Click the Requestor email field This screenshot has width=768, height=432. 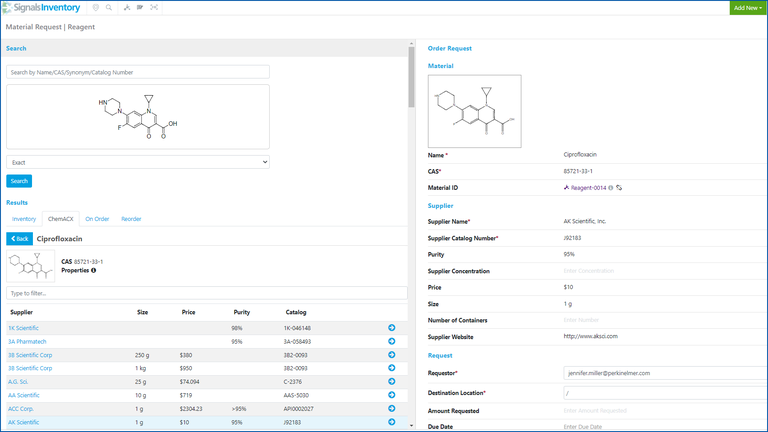pos(665,373)
